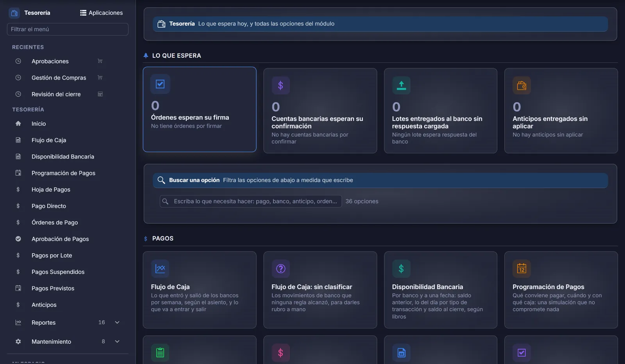Open Pagos por Lote menu item
Image resolution: width=625 pixels, height=364 pixels.
[52, 256]
